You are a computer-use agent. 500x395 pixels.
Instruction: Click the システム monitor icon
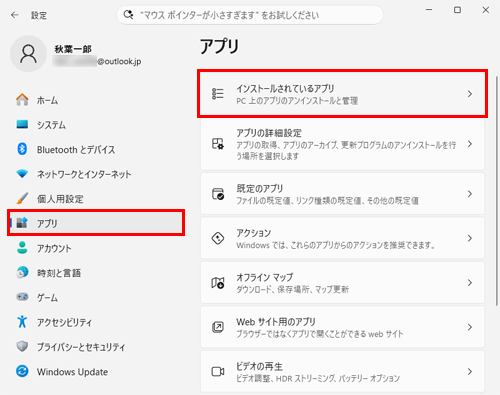[x=22, y=124]
